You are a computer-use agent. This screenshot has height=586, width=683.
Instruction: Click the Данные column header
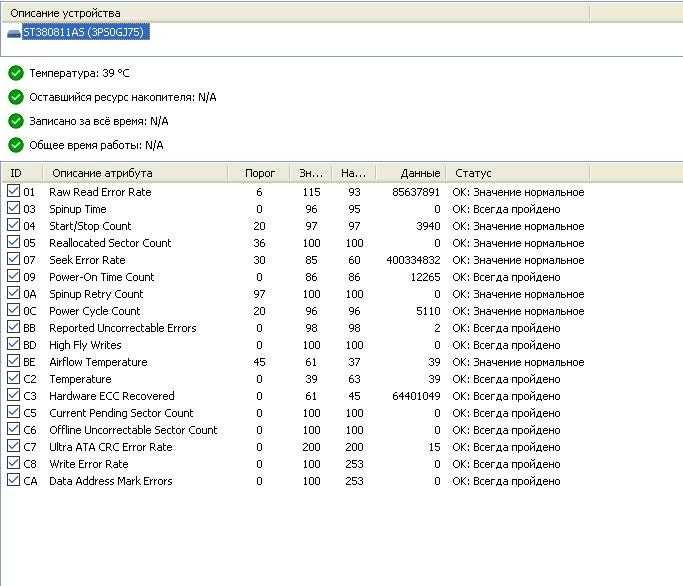click(x=411, y=173)
